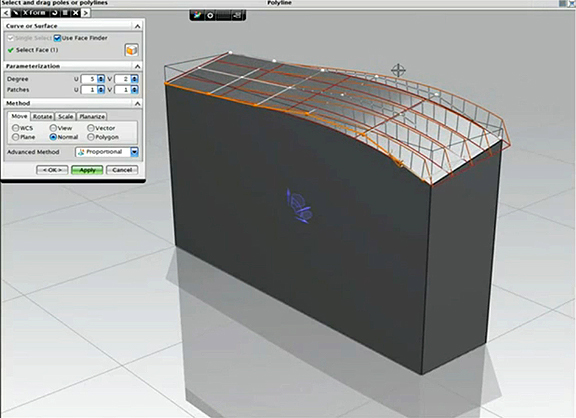Click the dialog options icon beside reset
576x418 pixels.
pos(65,13)
